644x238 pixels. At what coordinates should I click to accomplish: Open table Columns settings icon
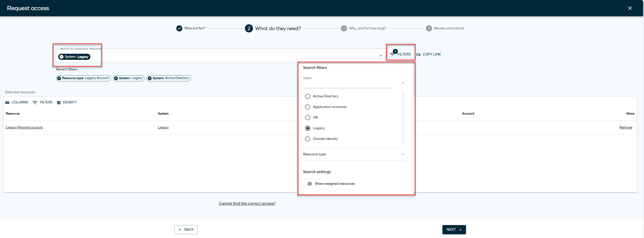click(7, 102)
